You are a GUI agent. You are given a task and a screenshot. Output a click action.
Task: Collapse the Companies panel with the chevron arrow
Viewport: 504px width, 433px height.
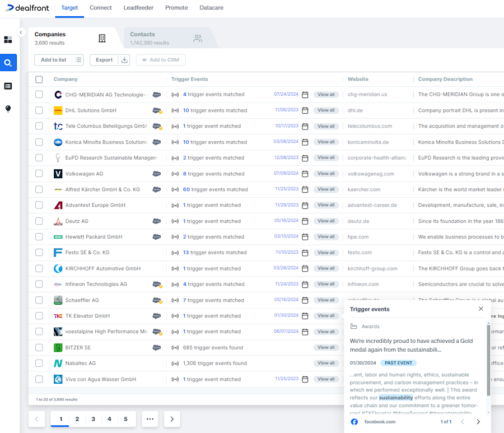(21, 32)
